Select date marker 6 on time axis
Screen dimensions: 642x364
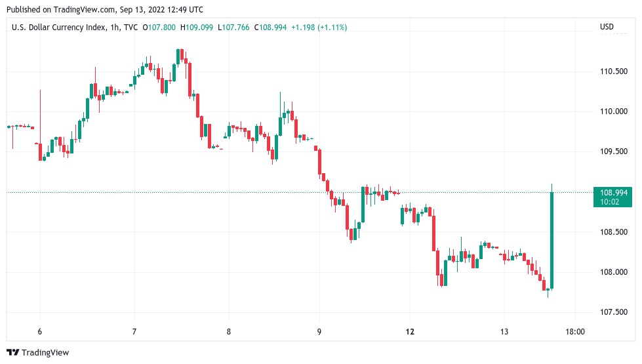point(40,332)
